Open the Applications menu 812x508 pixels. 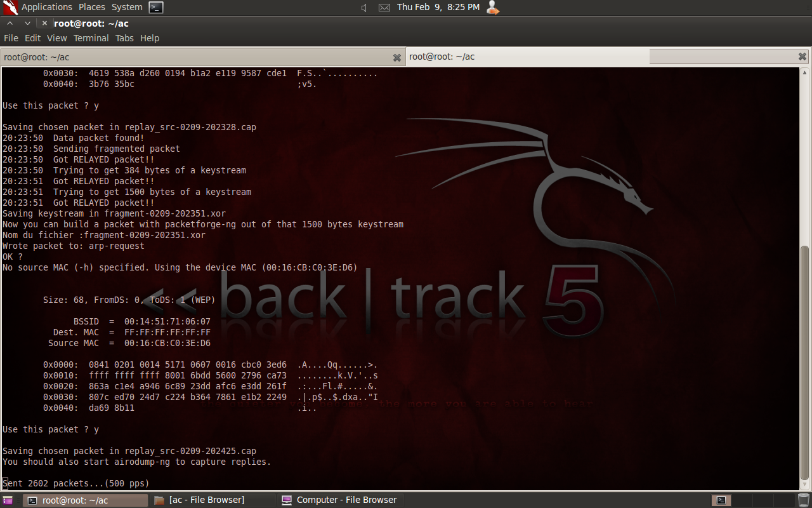pyautogui.click(x=47, y=7)
